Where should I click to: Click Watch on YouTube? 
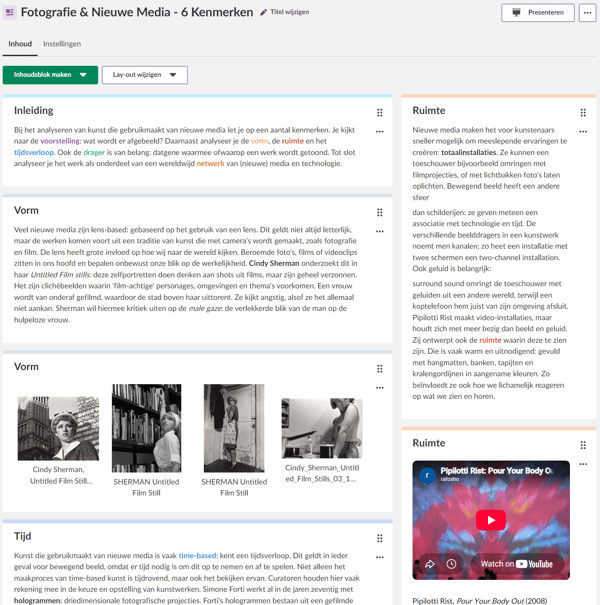tap(517, 564)
